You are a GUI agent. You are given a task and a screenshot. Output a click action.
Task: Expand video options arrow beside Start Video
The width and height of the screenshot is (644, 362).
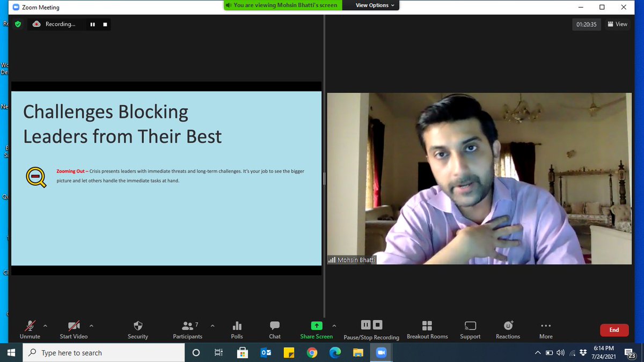pos(91,326)
